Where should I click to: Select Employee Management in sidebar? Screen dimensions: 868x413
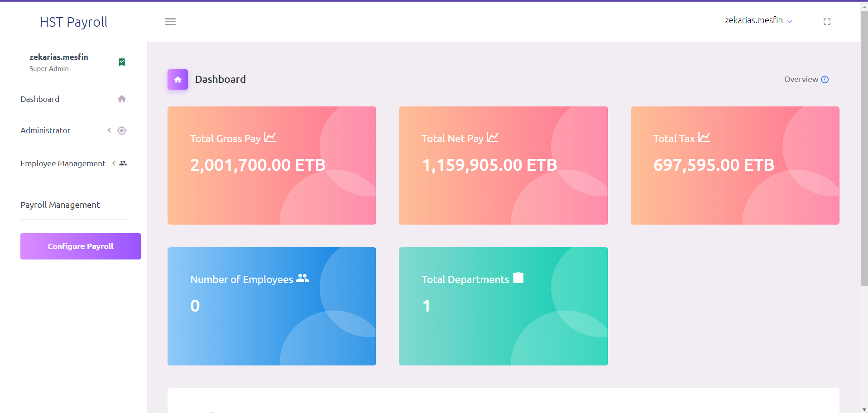[x=63, y=163]
